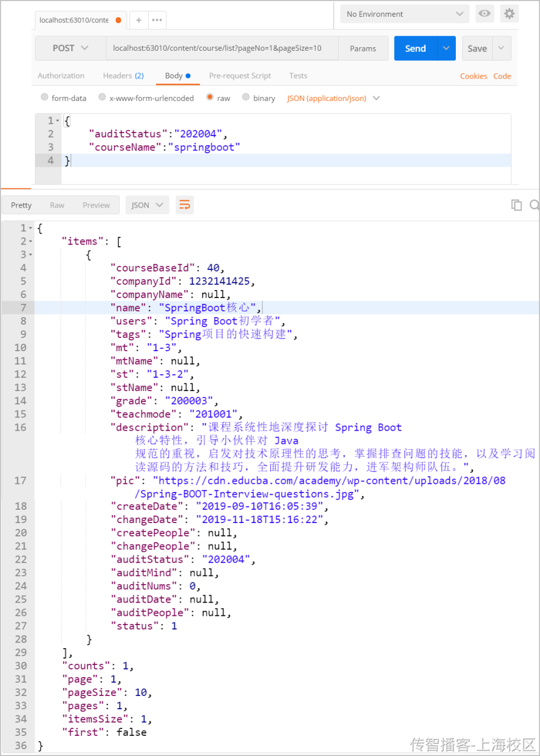Viewport: 540px width, 756px height.
Task: Toggle line wrap icon in response toolbar
Action: tap(184, 205)
